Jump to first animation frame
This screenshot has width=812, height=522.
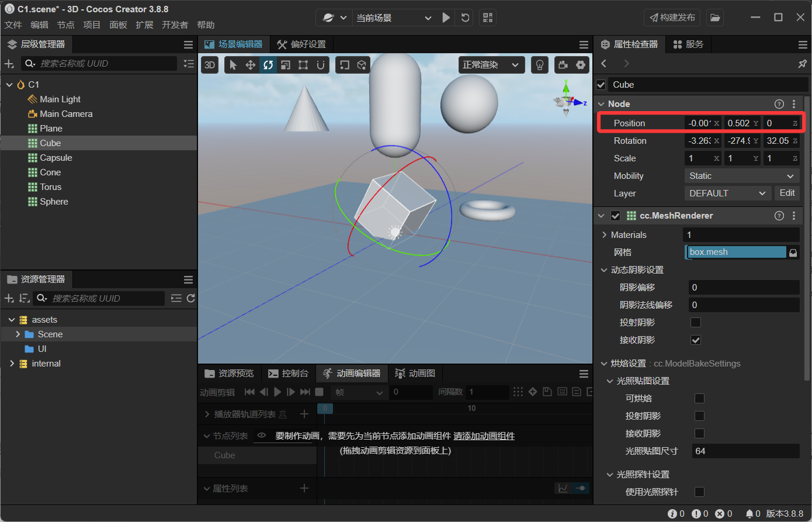249,392
